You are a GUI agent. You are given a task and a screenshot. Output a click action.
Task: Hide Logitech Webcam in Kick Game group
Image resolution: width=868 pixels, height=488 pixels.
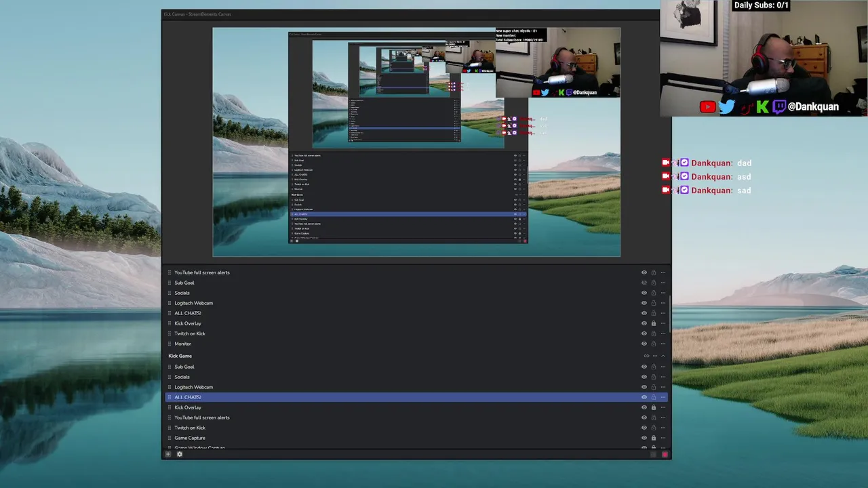(644, 387)
